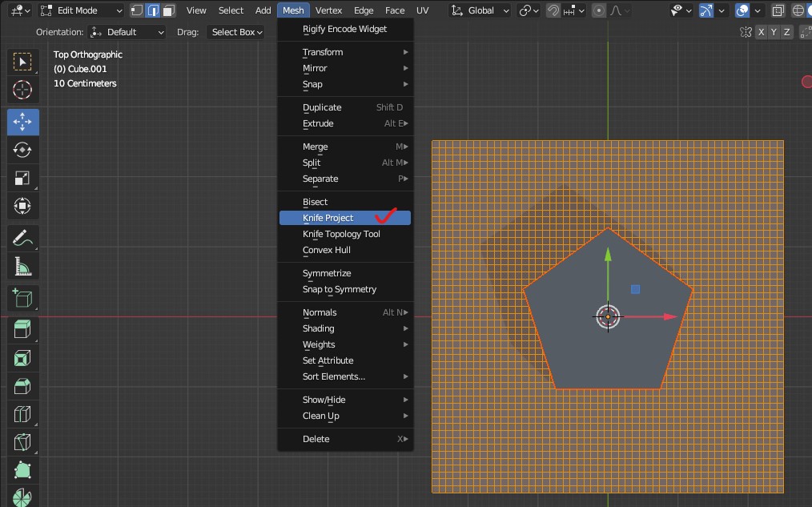Select the Inset Faces tool
The width and height of the screenshot is (812, 507).
22,357
